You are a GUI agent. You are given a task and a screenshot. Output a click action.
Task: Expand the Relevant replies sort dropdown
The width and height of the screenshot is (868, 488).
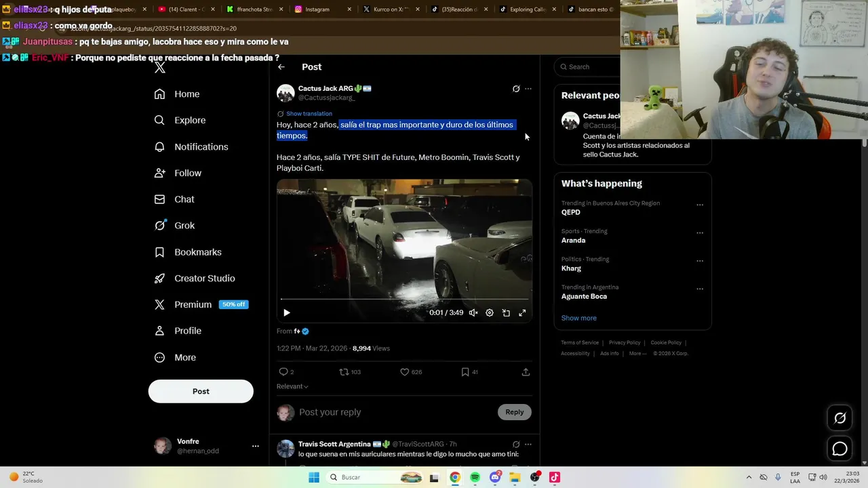coord(292,386)
